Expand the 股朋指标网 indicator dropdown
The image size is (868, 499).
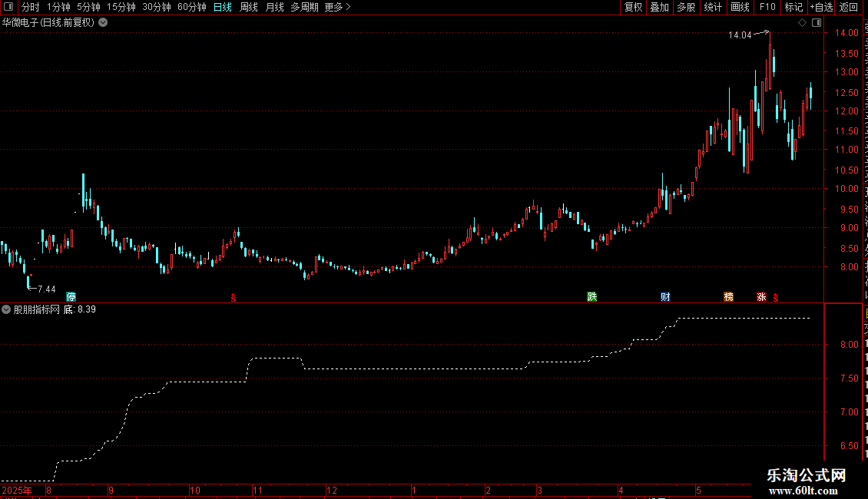pyautogui.click(x=6, y=310)
